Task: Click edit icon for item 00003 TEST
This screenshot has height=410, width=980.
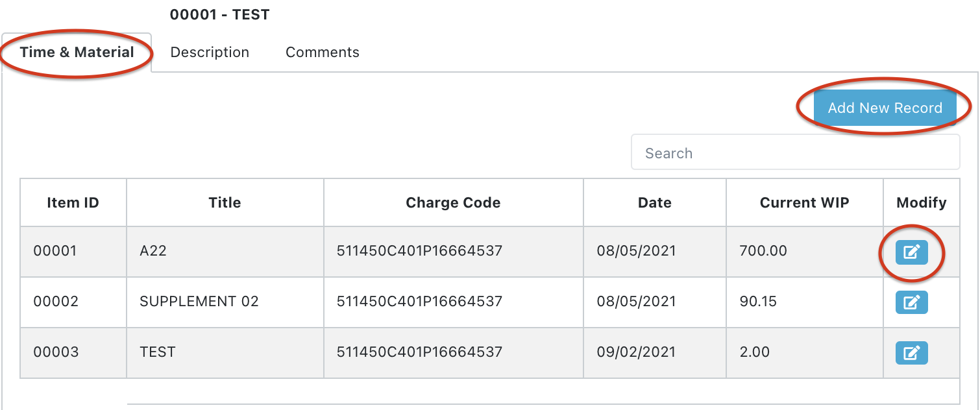Action: 911,352
